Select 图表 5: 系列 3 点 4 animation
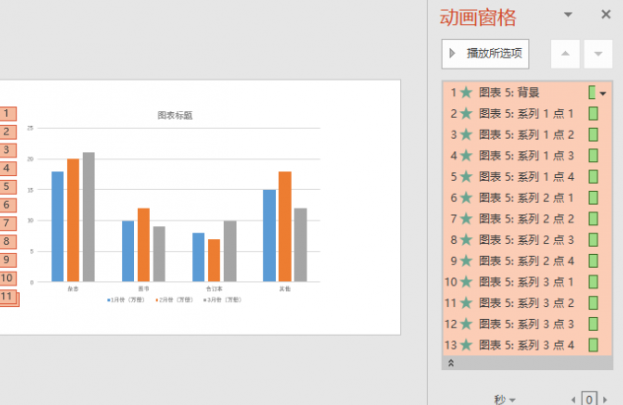Image resolution: width=623 pixels, height=405 pixels. [x=527, y=345]
